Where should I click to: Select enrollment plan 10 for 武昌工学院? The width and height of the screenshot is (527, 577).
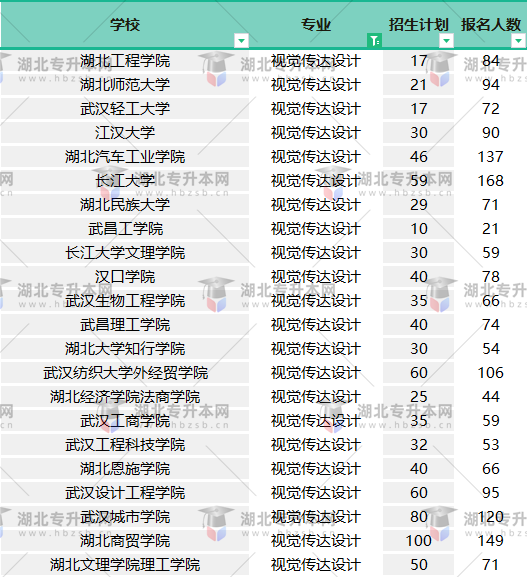(418, 229)
